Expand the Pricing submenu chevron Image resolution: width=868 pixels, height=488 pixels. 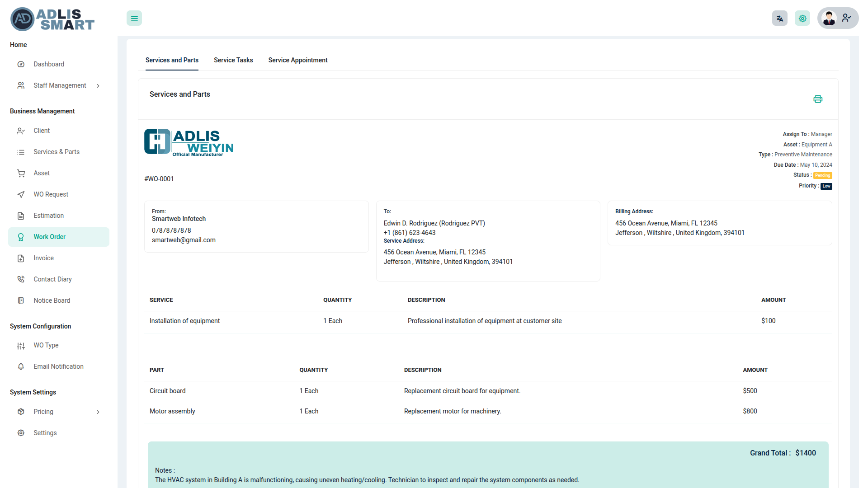[98, 412]
